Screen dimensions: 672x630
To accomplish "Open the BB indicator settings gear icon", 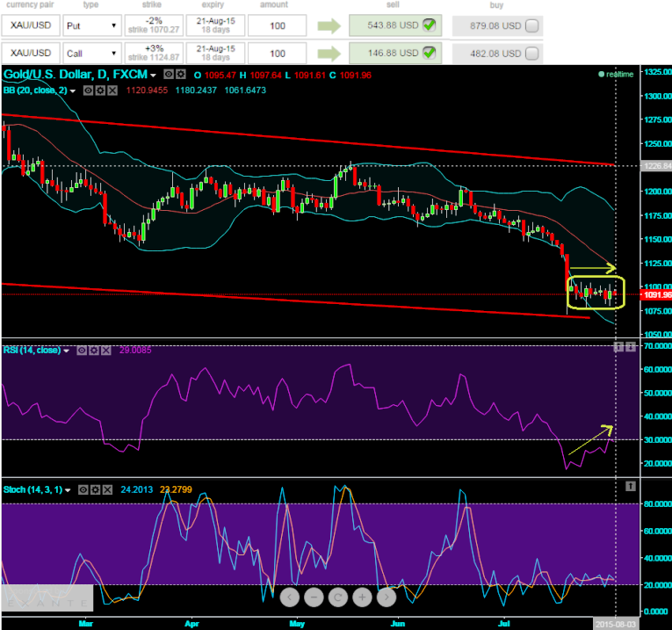I will tap(99, 91).
